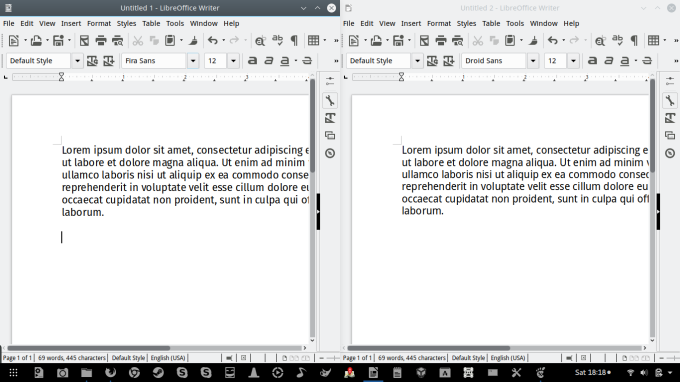
Task: Click vertical scrollbar in Untitled 2 window
Action: [652, 126]
